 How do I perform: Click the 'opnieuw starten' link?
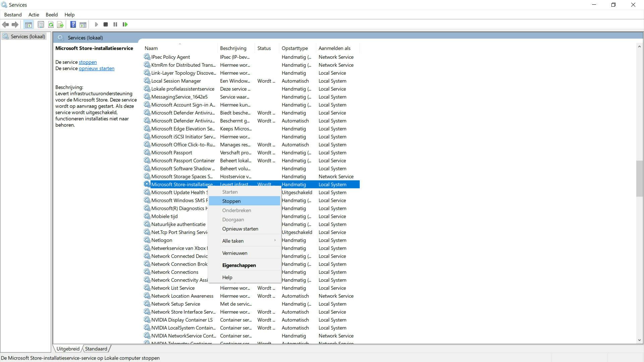(97, 68)
